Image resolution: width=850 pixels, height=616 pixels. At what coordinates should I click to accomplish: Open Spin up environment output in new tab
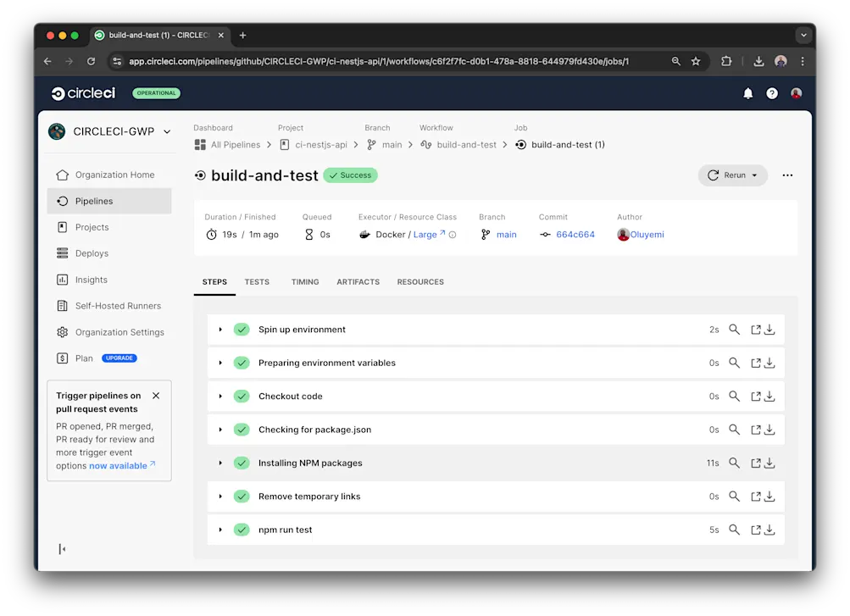(x=755, y=330)
